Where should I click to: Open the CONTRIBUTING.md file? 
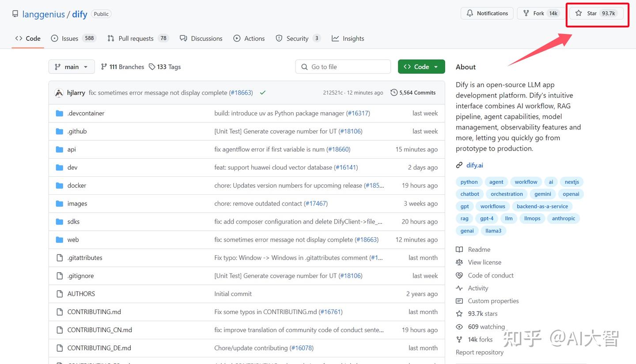[x=94, y=312]
